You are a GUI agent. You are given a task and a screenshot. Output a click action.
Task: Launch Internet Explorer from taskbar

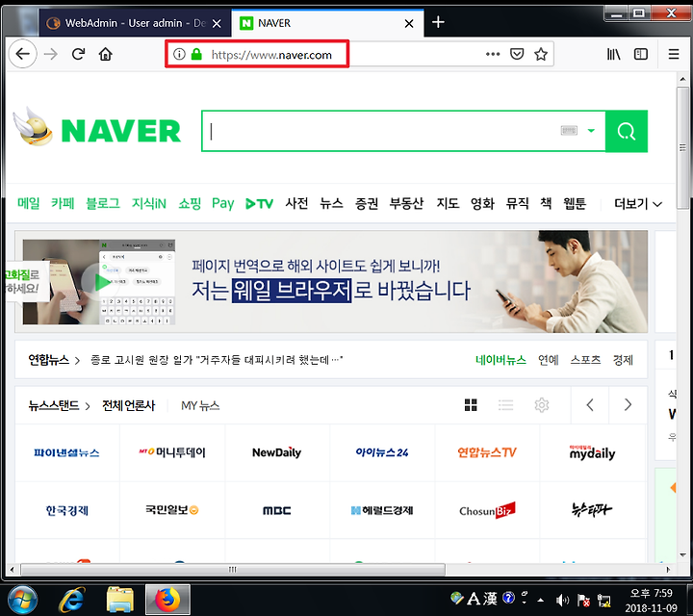(x=72, y=600)
